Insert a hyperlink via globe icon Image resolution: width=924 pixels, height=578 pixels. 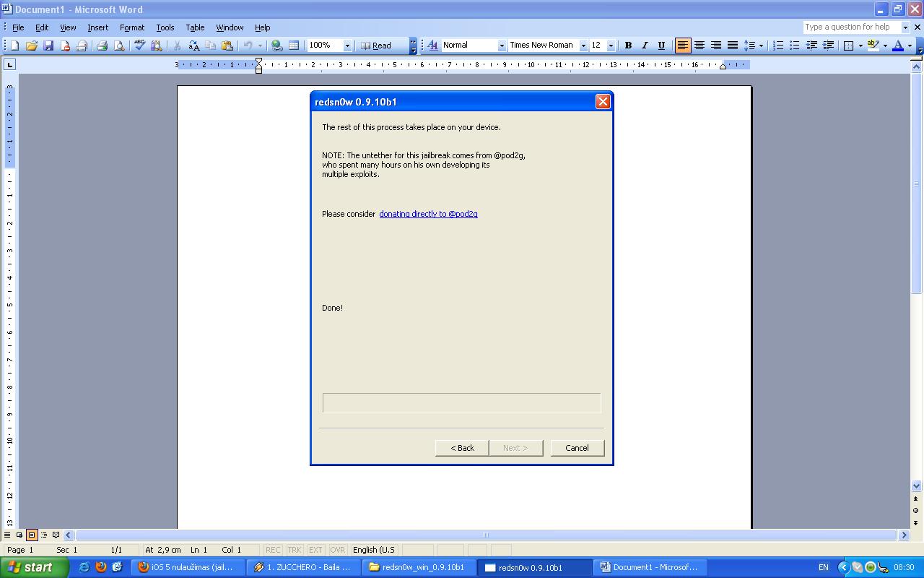point(276,46)
